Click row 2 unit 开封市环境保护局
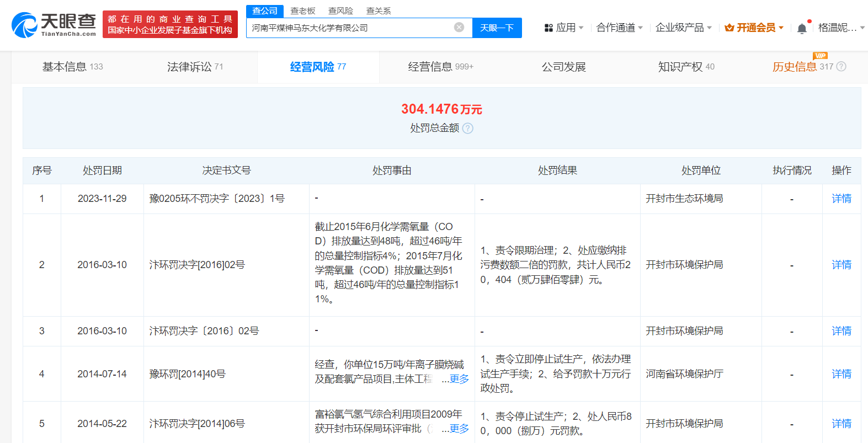 click(684, 265)
